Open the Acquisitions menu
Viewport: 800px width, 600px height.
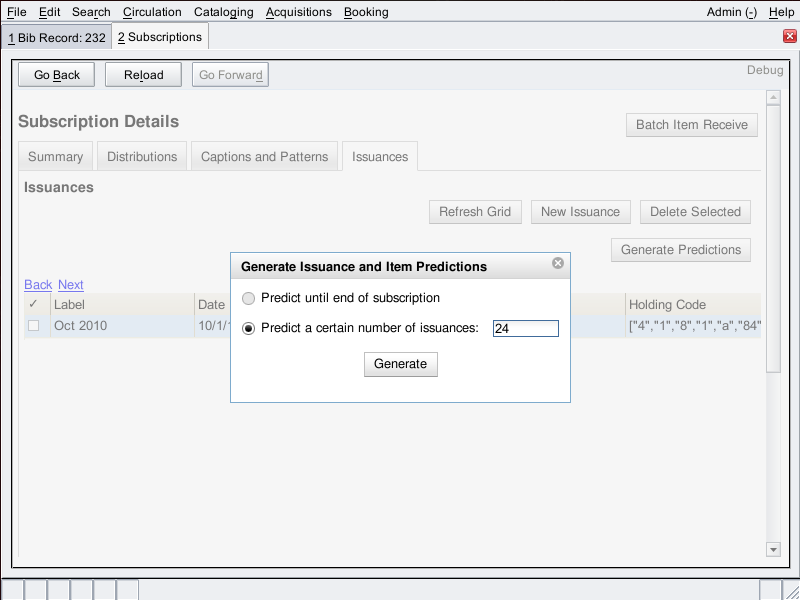click(298, 12)
